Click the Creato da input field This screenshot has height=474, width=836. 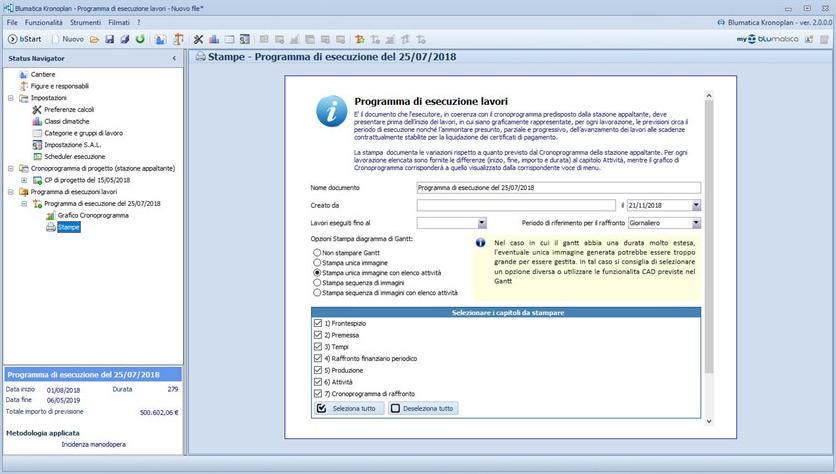pos(516,205)
